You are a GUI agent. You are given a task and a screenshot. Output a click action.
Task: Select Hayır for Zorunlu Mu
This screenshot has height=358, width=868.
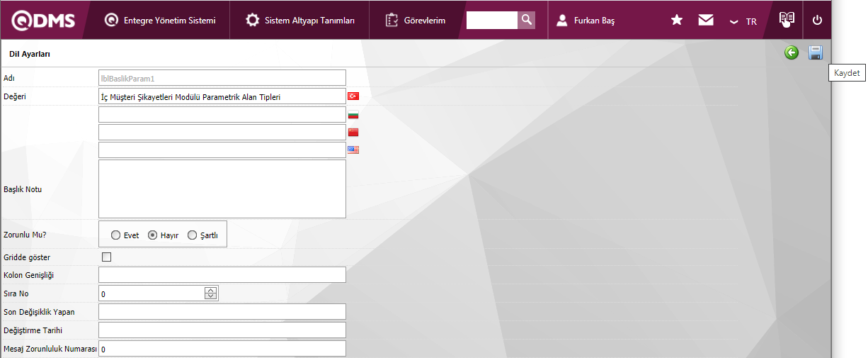click(152, 235)
